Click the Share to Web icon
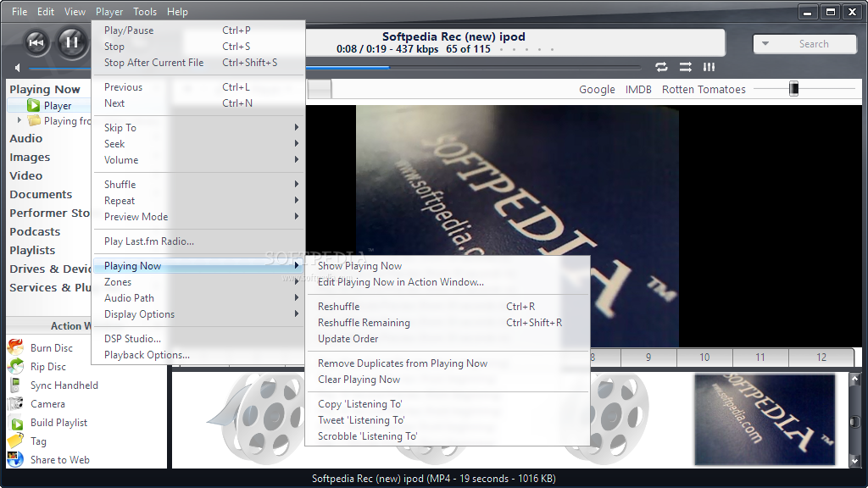This screenshot has width=868, height=488. pyautogui.click(x=15, y=459)
